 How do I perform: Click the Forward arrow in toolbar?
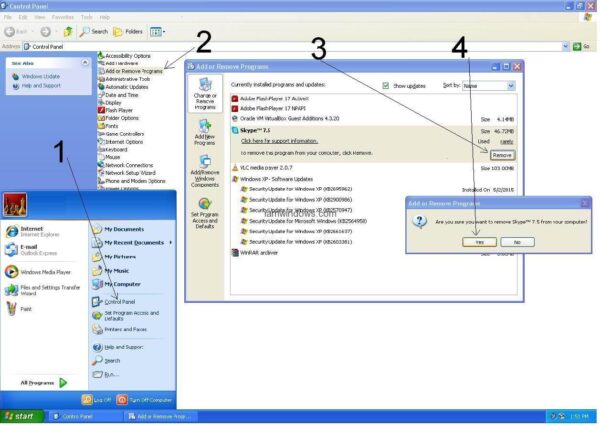pyautogui.click(x=46, y=32)
